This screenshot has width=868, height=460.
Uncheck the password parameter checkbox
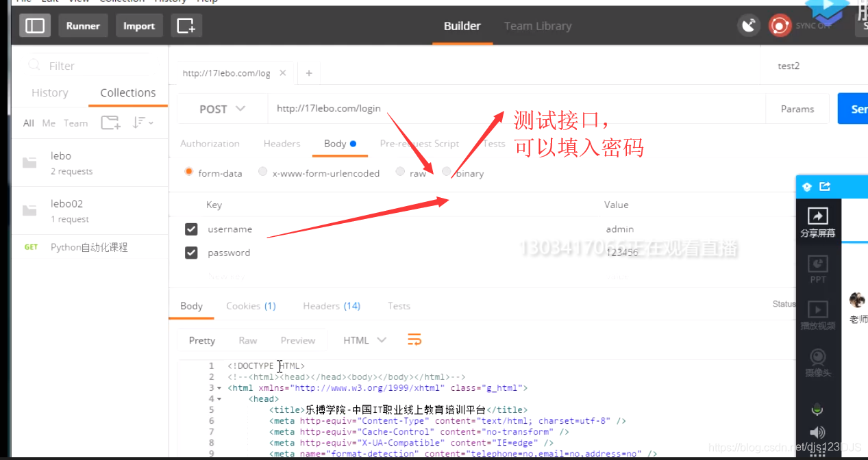point(191,253)
